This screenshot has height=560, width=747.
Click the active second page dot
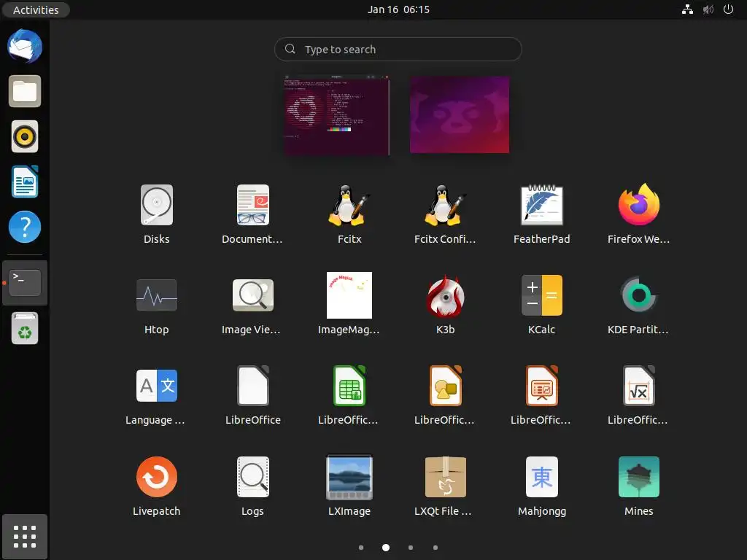point(386,548)
